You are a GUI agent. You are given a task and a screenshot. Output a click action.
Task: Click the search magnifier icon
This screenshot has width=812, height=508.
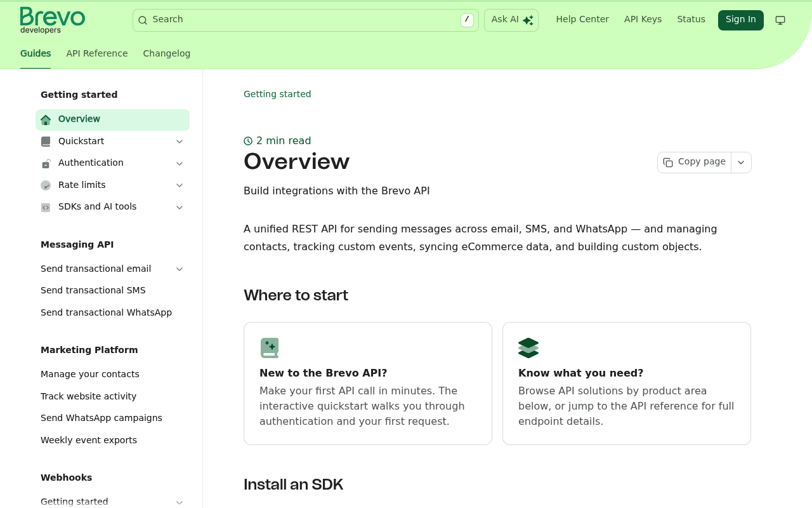(143, 20)
